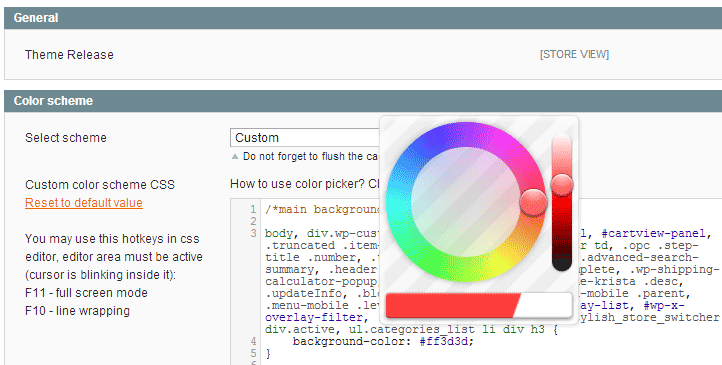The image size is (722, 365).
Task: Click the Custom color scheme CSS label
Action: click(x=100, y=185)
